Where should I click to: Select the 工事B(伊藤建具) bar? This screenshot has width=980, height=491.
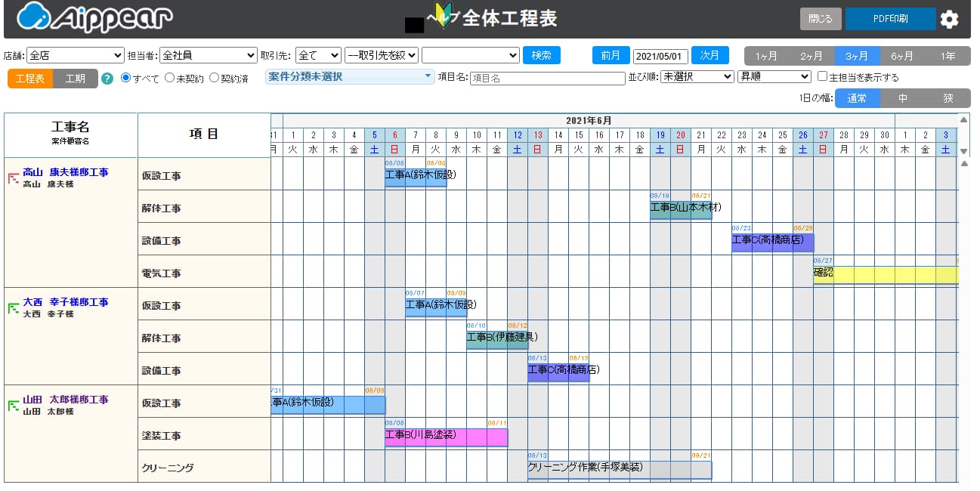click(497, 340)
